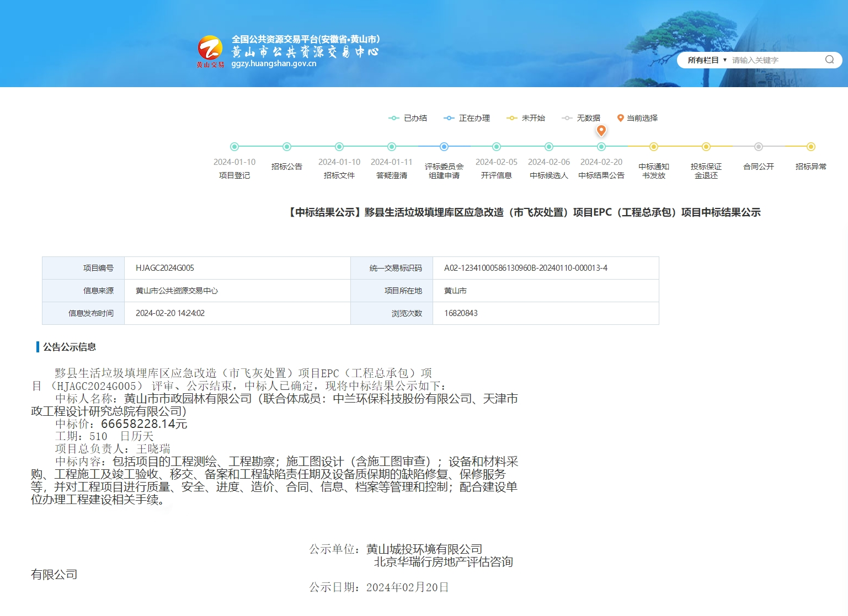Open the 中标结果公告 announcement stage
848x616 pixels.
click(x=601, y=174)
